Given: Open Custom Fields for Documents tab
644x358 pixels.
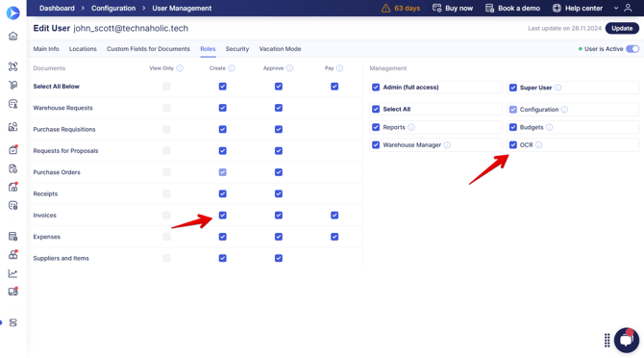Looking at the screenshot, I should pyautogui.click(x=148, y=49).
